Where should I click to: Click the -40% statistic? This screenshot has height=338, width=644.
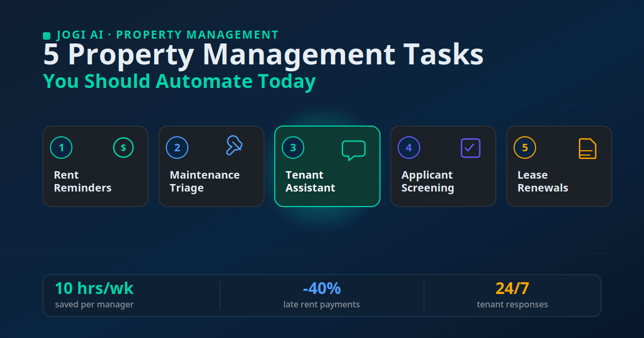(321, 289)
